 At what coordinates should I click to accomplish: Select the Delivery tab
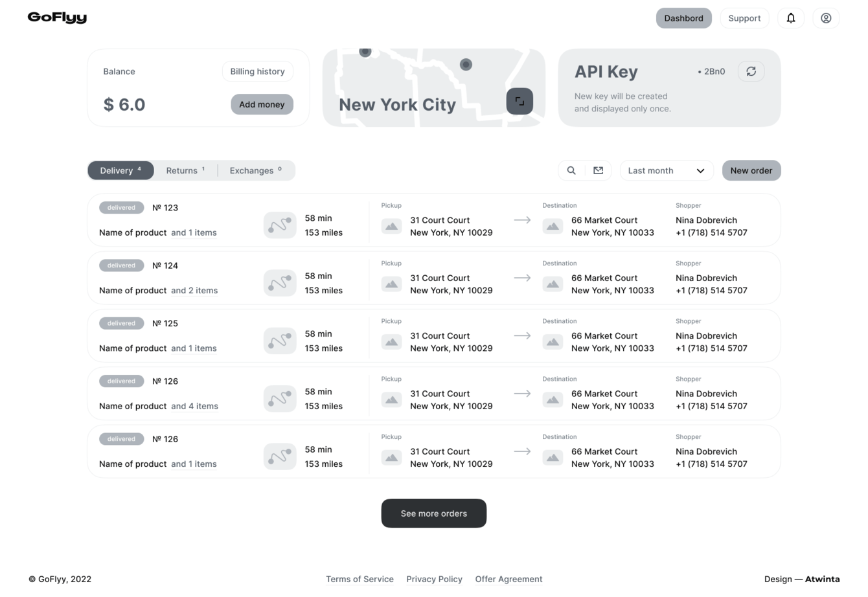(x=120, y=170)
